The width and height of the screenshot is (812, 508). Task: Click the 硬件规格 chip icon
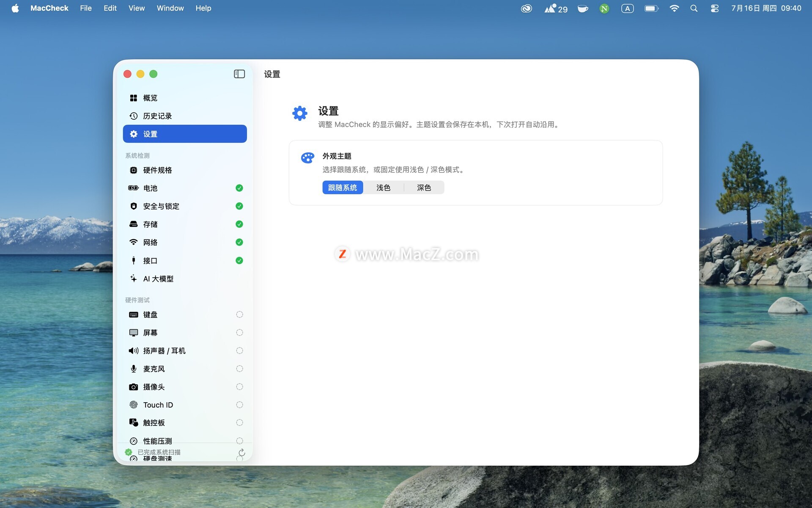(134, 170)
